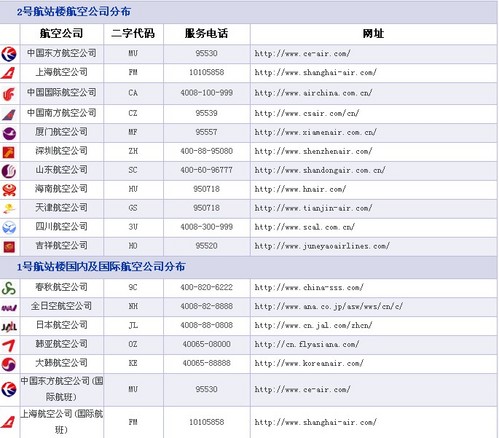This screenshot has width=499, height=438.
Task: Visit the www.ana.co.jp link
Action: coord(329,306)
